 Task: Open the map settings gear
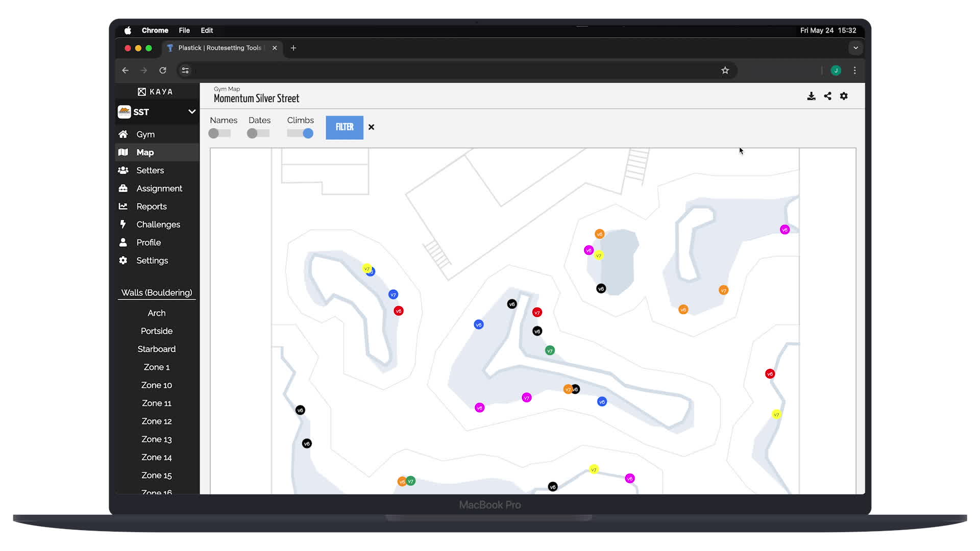[x=844, y=96]
